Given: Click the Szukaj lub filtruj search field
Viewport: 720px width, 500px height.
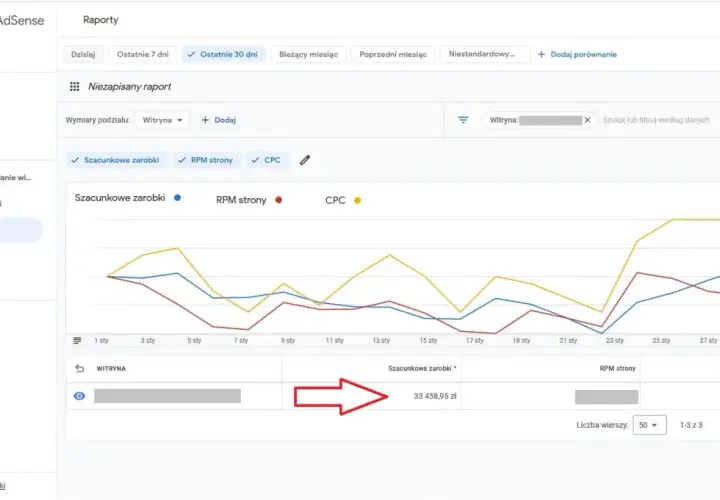Looking at the screenshot, I should 656,120.
